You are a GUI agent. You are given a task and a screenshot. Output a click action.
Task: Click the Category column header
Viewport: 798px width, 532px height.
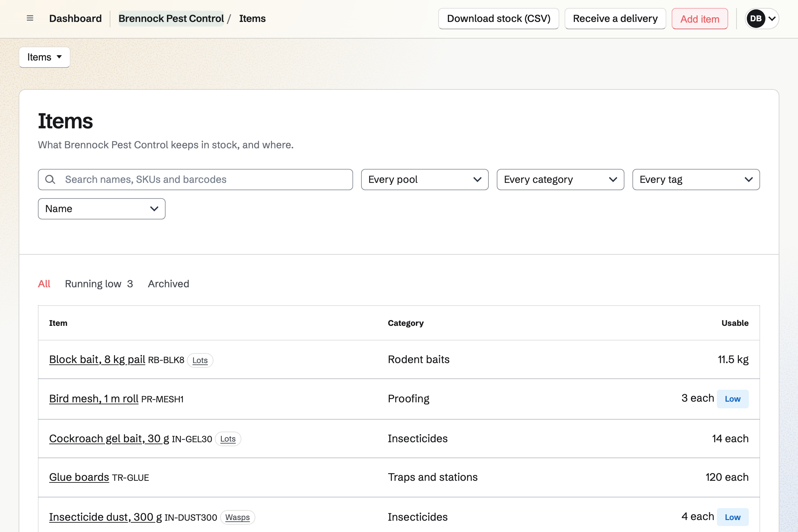coord(405,323)
